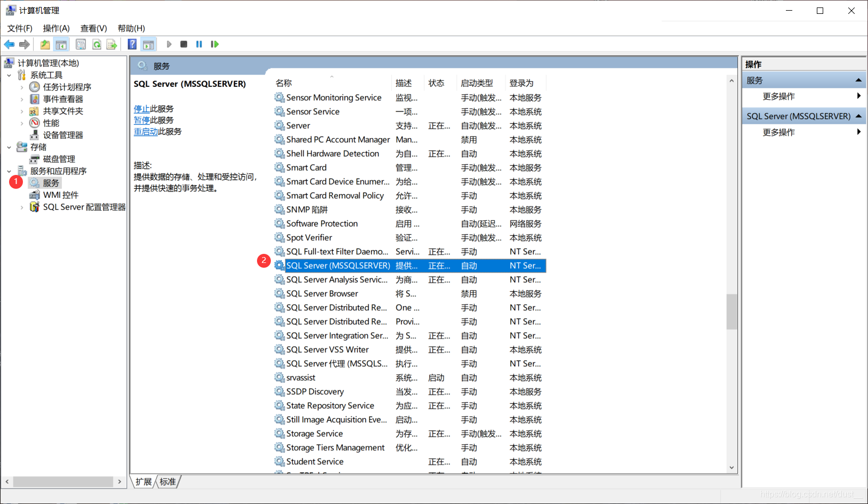868x504 pixels.
Task: Expand the 任务计划程序 node arrow
Action: (x=22, y=87)
